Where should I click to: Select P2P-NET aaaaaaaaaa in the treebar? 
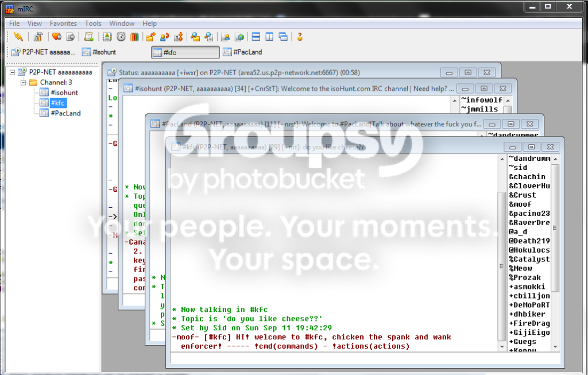click(x=60, y=72)
